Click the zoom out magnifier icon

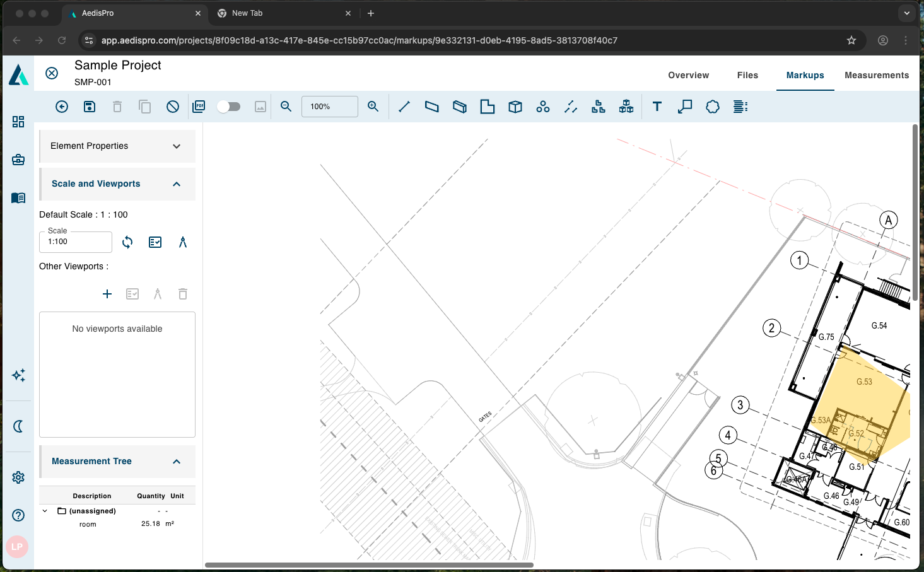pyautogui.click(x=286, y=107)
